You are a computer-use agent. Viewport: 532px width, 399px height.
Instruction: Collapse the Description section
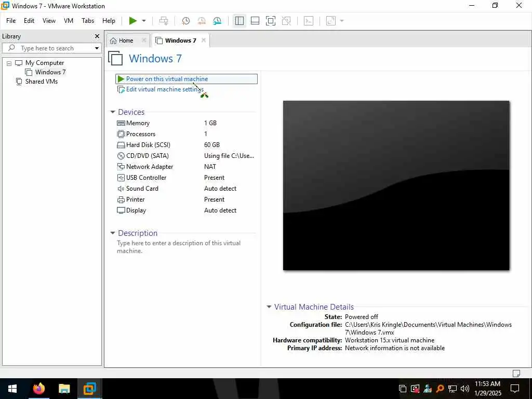pos(113,233)
